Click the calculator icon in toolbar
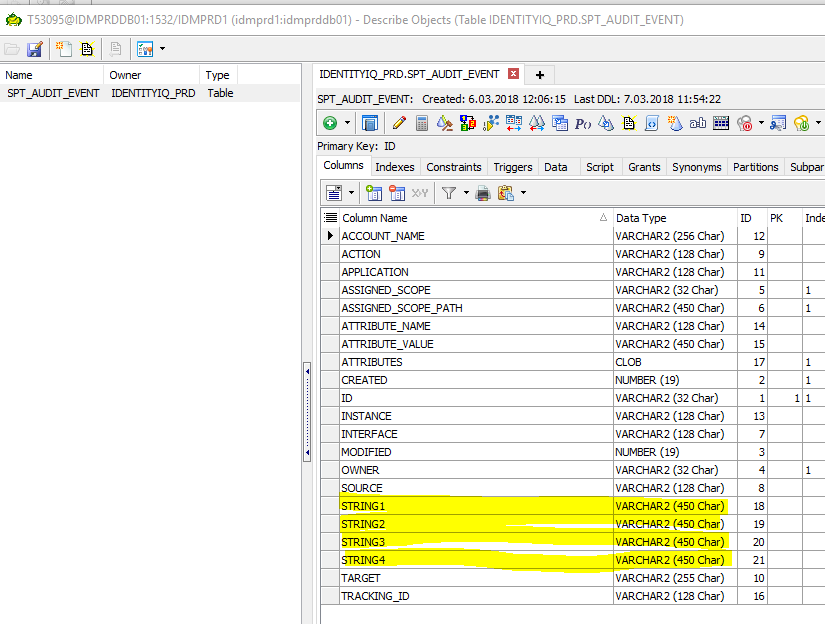Screen dimensions: 825x624 [422, 123]
